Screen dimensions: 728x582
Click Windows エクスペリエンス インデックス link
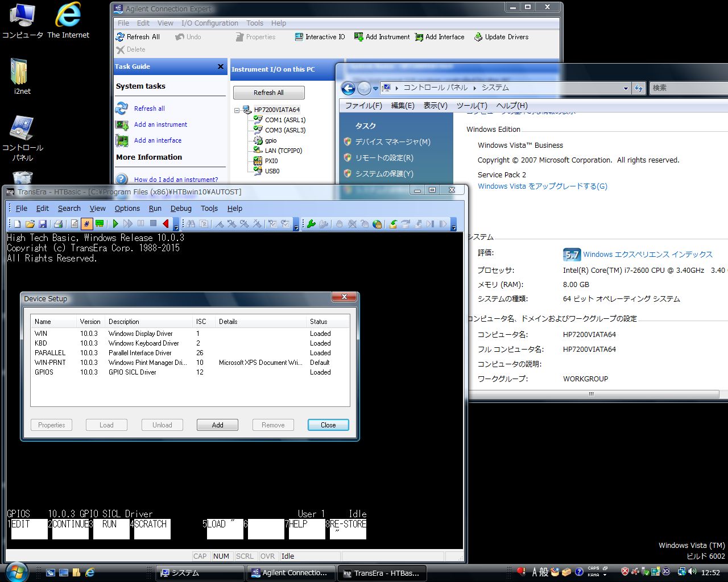point(648,255)
